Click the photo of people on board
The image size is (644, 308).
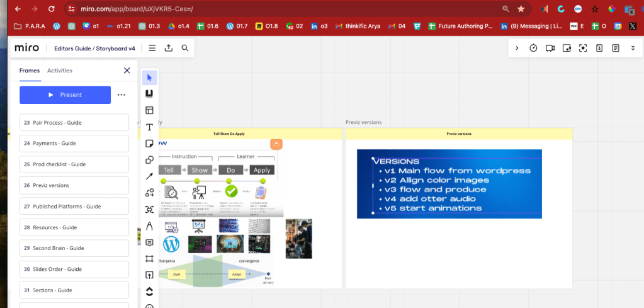[x=298, y=239]
